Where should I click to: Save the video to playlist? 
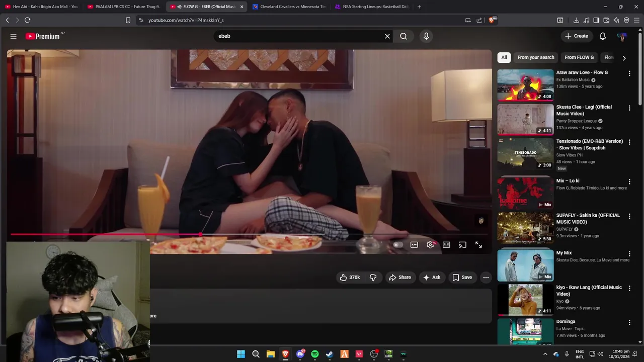462,278
